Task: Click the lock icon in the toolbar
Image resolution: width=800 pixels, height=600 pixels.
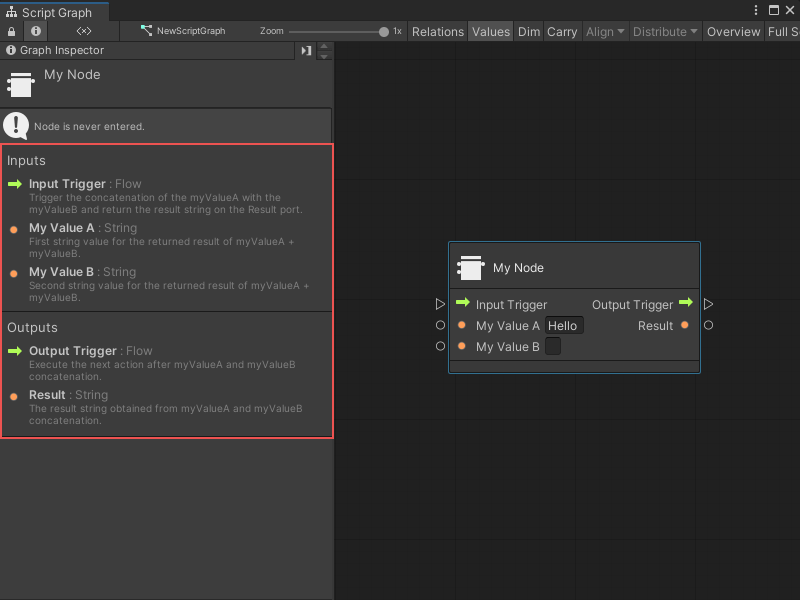Action: tap(12, 31)
